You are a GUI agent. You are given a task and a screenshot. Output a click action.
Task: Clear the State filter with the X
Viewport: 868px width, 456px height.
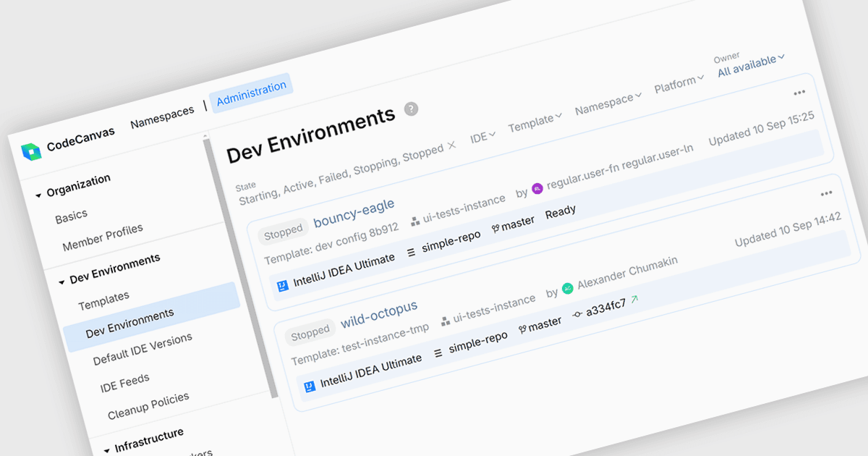[452, 145]
